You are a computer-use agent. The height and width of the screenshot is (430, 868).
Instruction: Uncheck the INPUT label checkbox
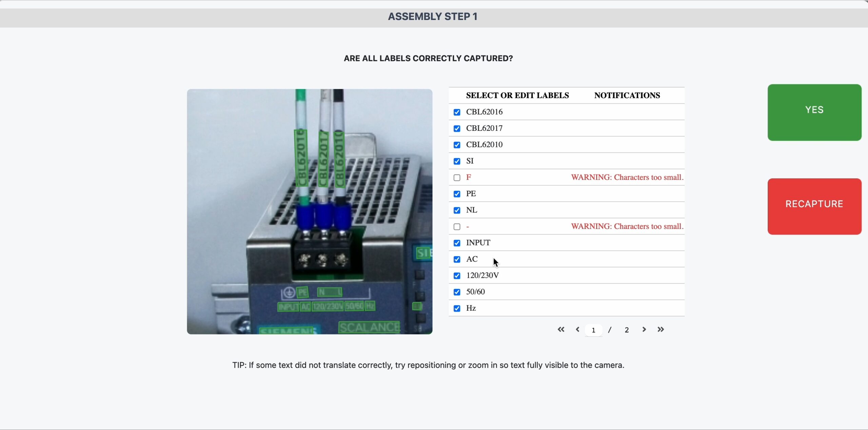(457, 243)
